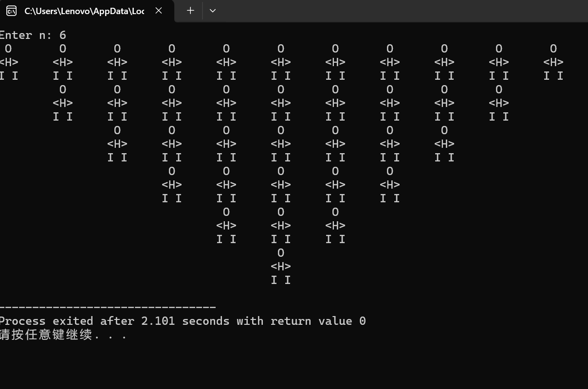Click the '请按任意键继续. . .' line
Image resolution: width=588 pixels, height=389 pixels.
63,335
